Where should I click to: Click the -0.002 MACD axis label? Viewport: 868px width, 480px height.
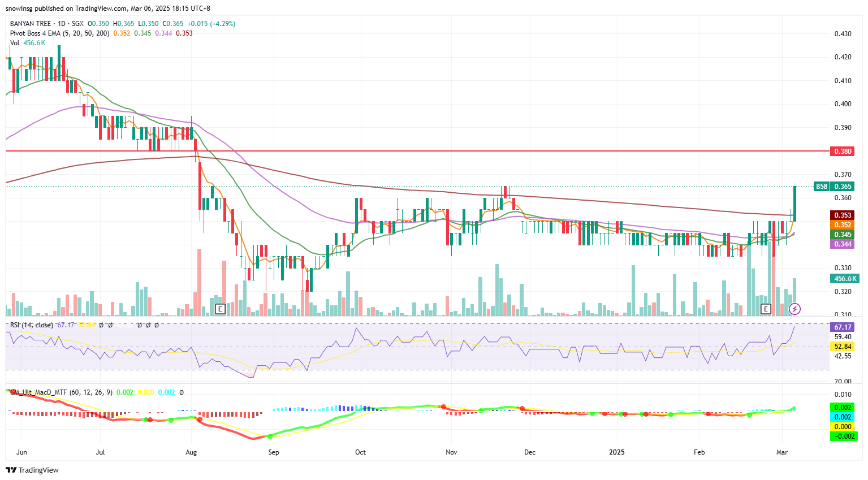[x=843, y=436]
